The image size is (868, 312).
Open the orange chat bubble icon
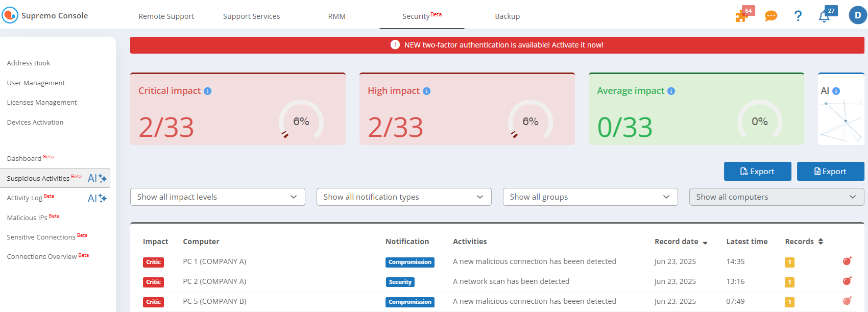point(770,16)
